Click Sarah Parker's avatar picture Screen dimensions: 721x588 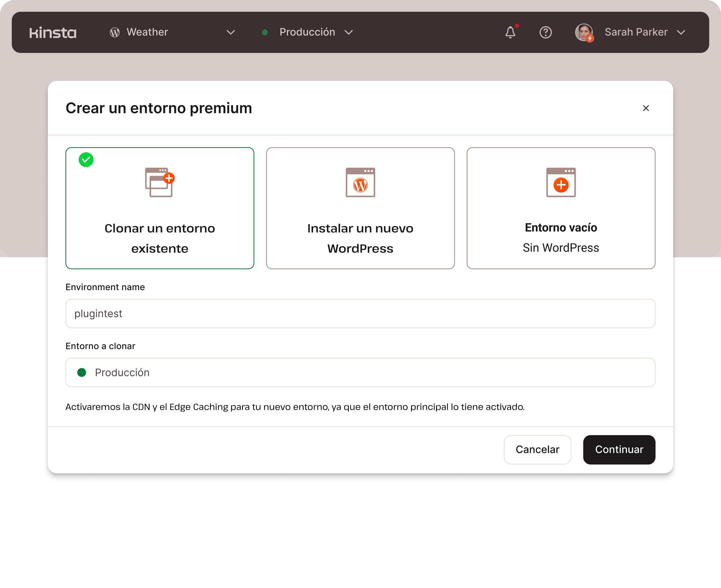(584, 33)
